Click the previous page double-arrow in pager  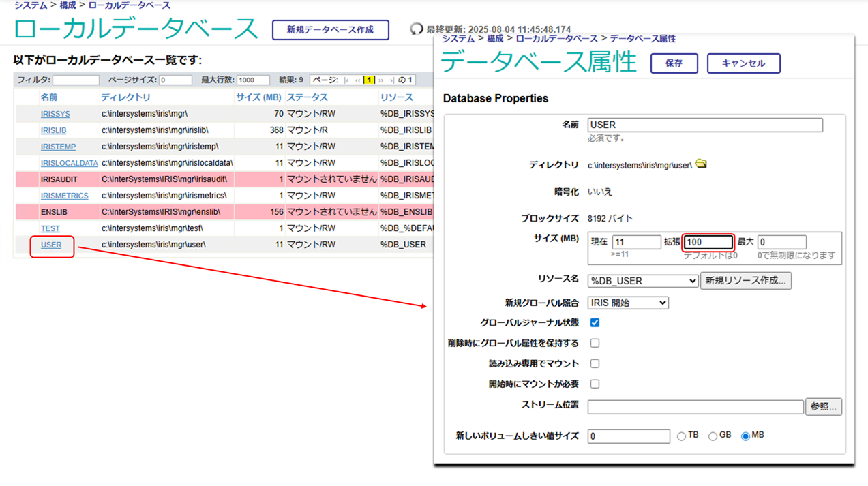click(x=358, y=80)
